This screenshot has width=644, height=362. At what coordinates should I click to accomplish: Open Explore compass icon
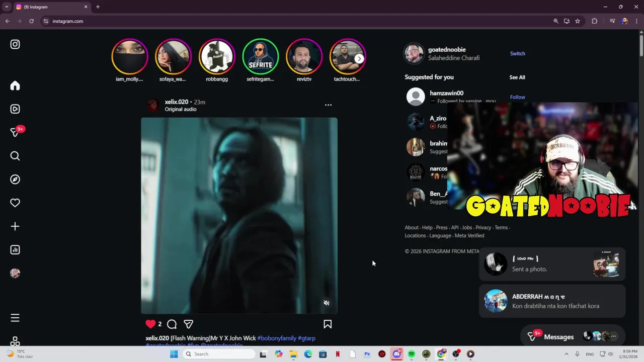15,179
